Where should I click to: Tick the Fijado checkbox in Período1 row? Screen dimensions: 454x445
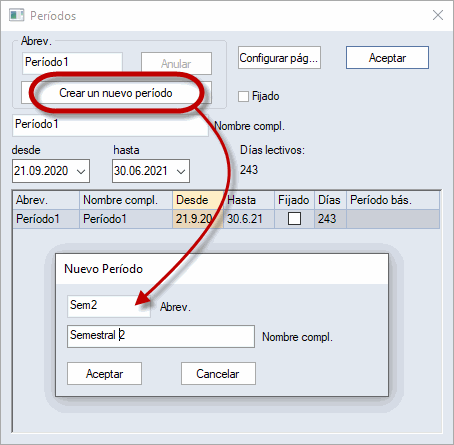click(294, 219)
